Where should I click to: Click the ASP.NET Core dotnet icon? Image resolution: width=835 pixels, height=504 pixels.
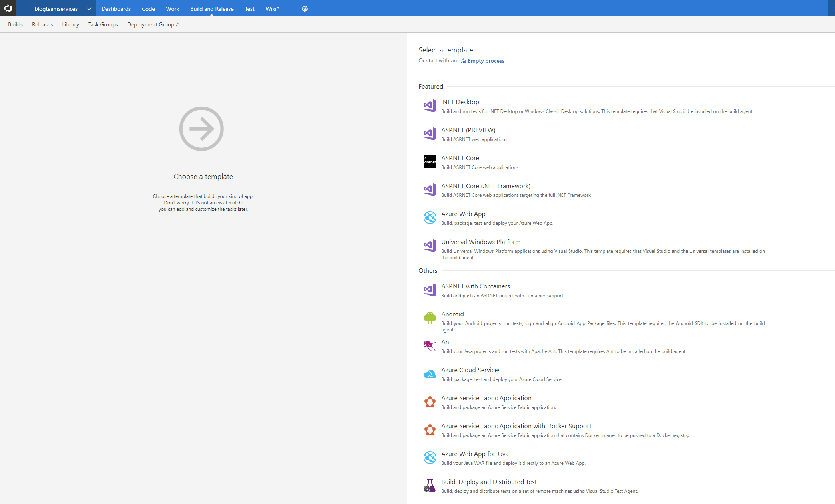click(x=430, y=162)
